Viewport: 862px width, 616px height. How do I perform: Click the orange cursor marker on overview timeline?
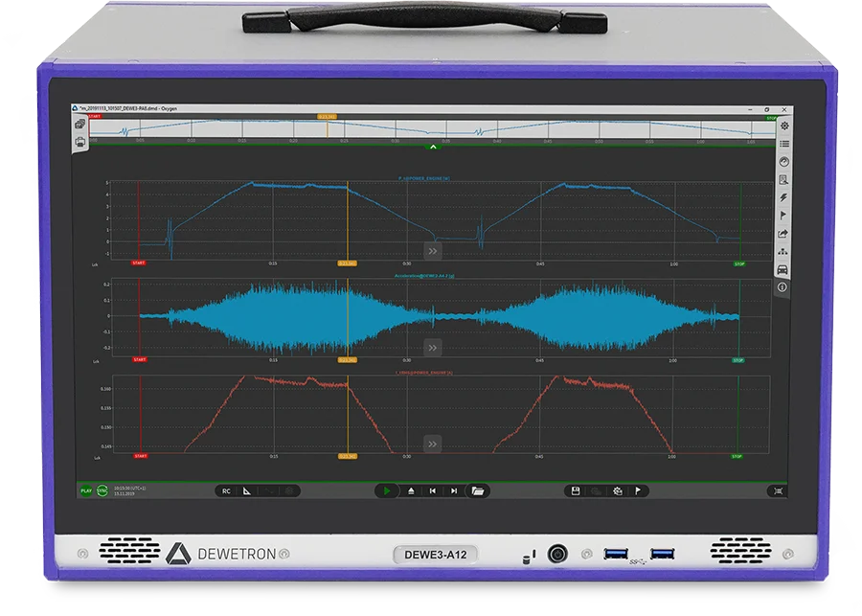pos(328,117)
